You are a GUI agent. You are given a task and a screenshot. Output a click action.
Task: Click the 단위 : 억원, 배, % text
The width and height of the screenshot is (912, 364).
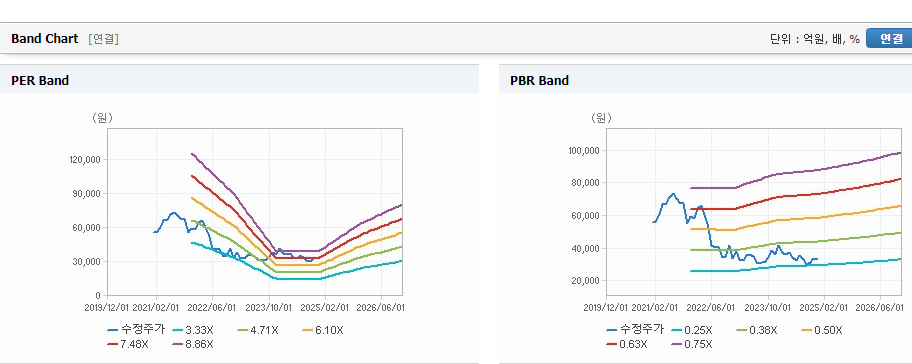(x=814, y=39)
